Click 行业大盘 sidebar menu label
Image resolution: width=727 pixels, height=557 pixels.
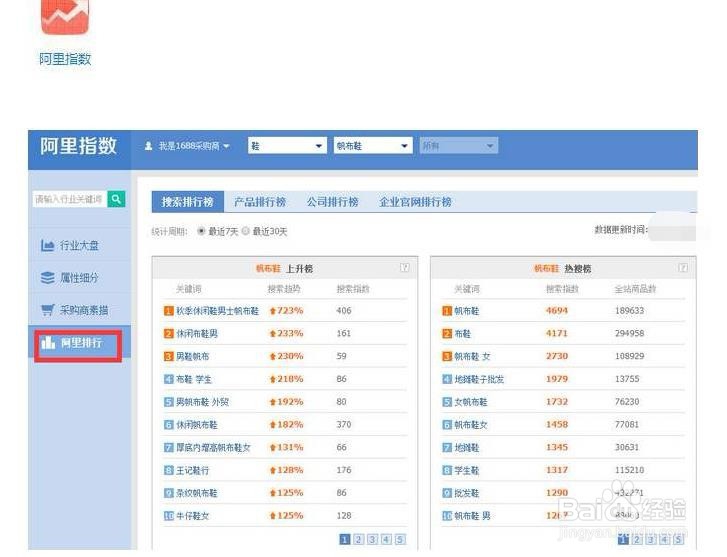click(x=79, y=245)
